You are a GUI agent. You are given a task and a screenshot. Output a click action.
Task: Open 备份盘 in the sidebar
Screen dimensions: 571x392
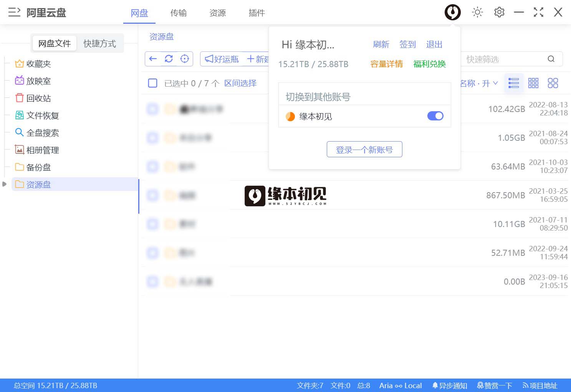(x=33, y=167)
